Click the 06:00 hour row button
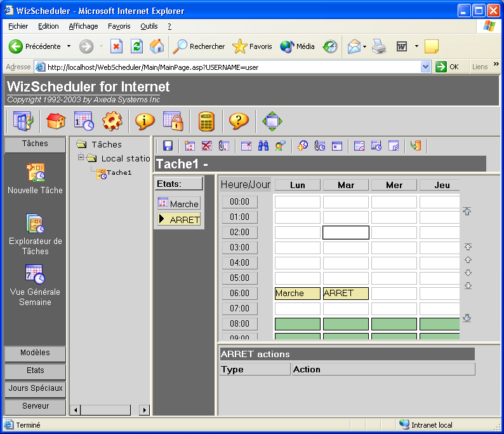 (239, 293)
